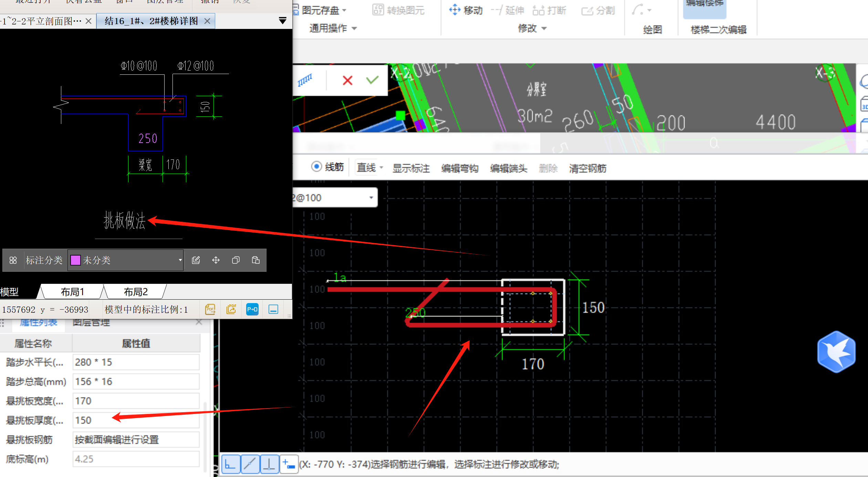Click the move annotation arrows icon
Screen dimensions: 868x477
216,260
